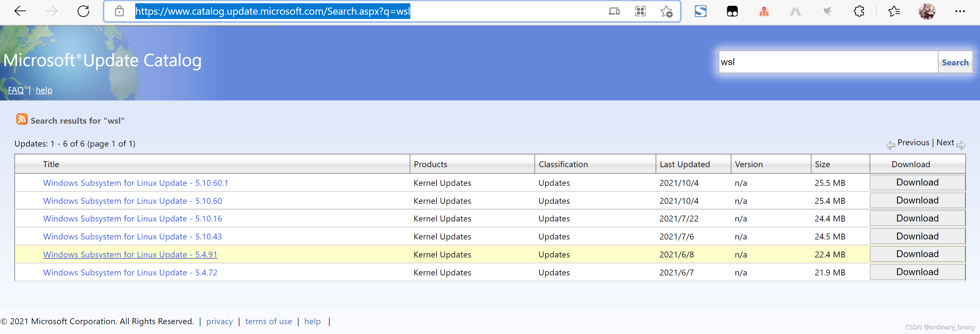Sort by the Classification column header

point(563,164)
